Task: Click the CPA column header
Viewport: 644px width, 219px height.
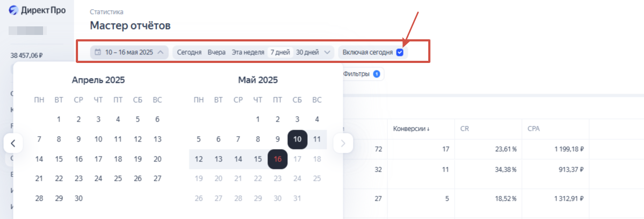Action: 534,129
